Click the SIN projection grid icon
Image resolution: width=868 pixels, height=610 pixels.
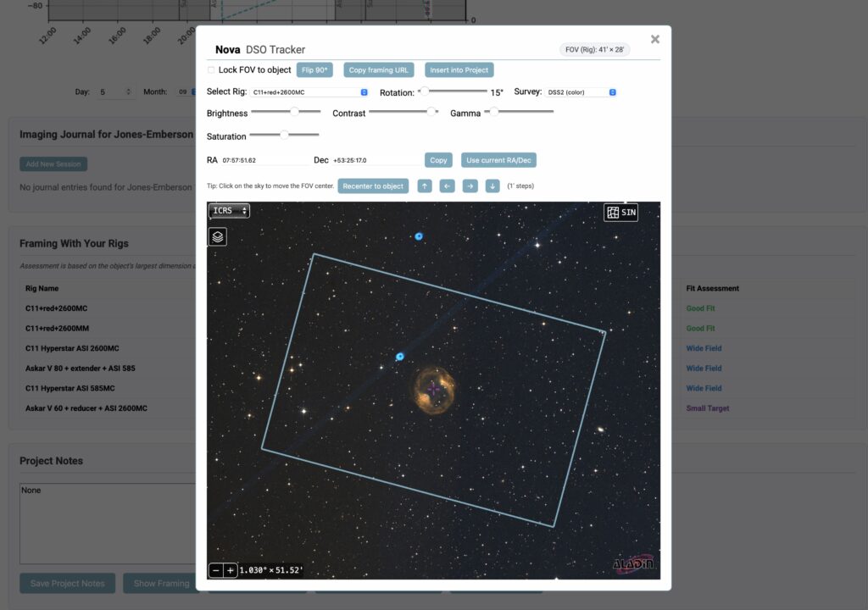click(x=620, y=213)
